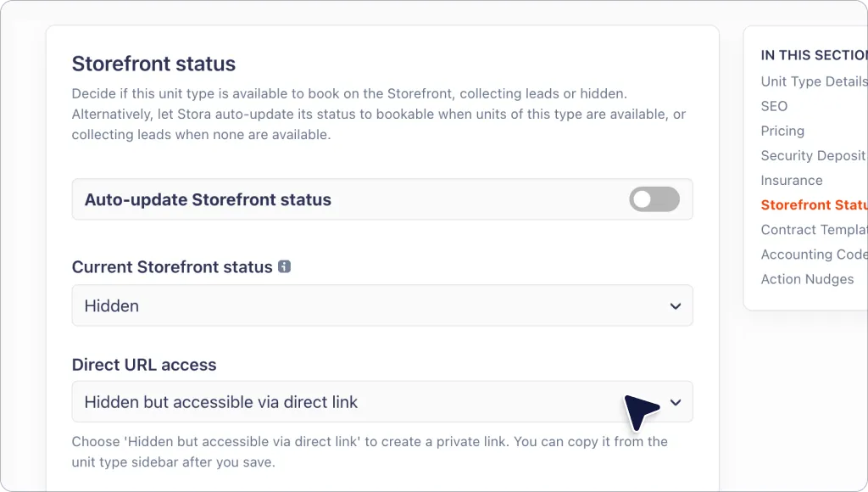
Task: Go to the Accounting Code section
Action: (x=814, y=254)
